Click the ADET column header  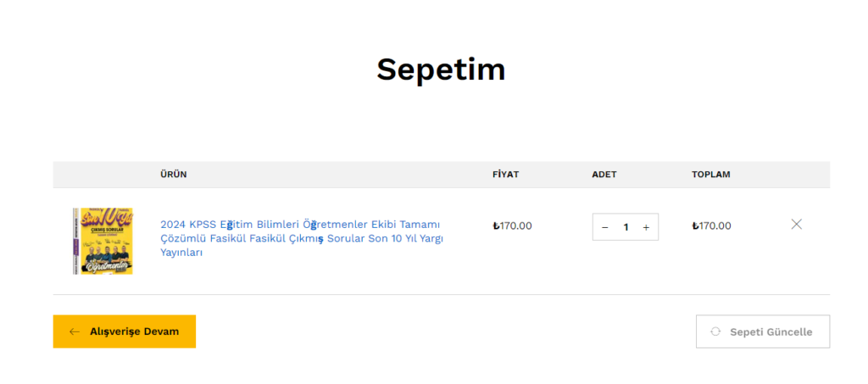[x=604, y=175]
